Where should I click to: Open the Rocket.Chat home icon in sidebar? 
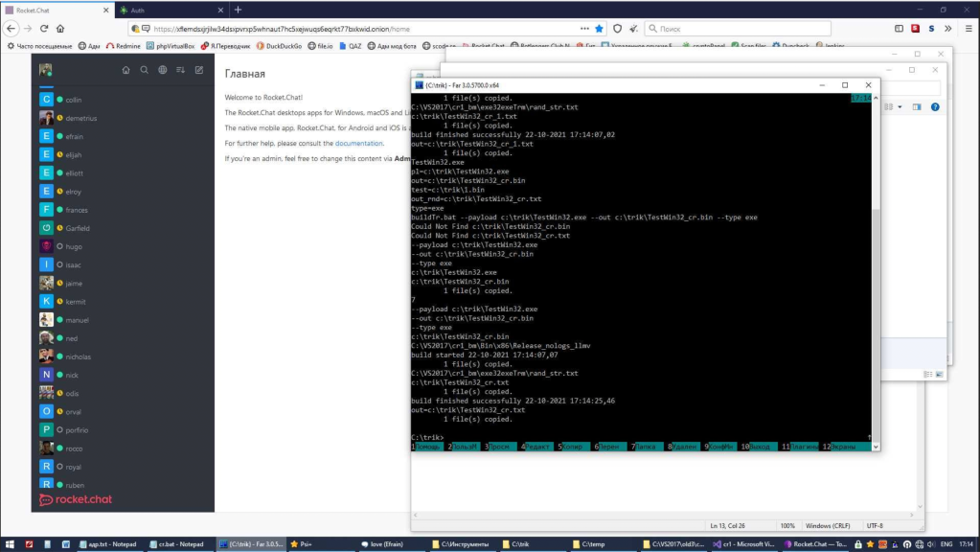(125, 70)
